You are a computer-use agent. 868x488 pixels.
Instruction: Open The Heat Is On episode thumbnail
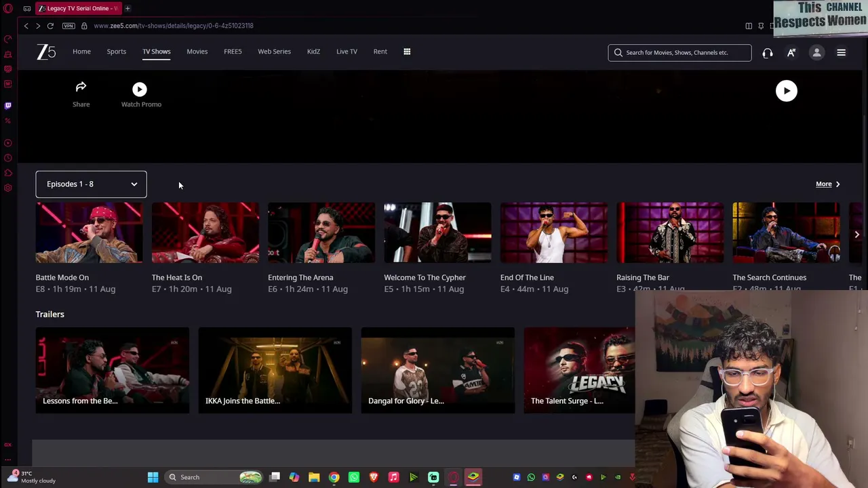point(205,232)
